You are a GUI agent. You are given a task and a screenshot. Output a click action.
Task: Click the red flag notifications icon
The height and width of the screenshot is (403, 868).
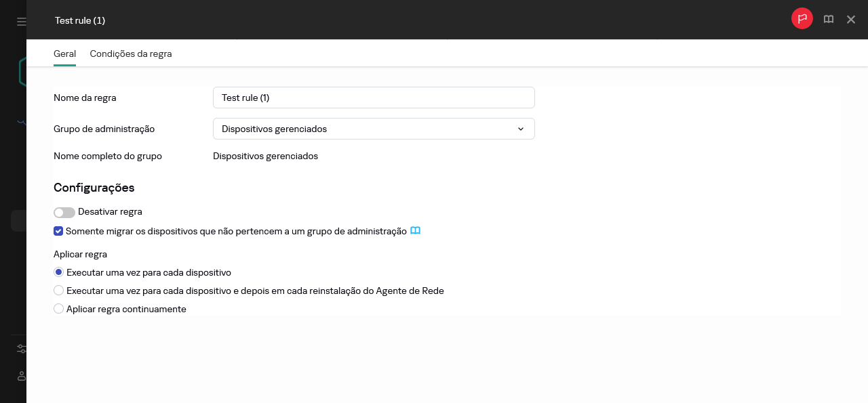tap(802, 19)
